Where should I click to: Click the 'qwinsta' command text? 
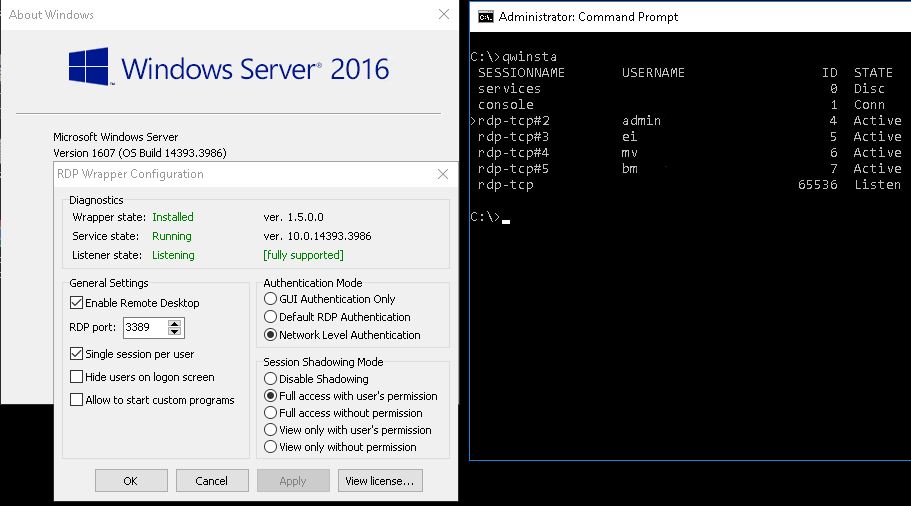[x=529, y=56]
